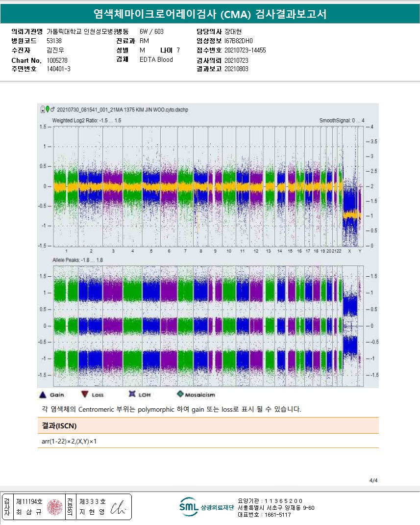Select the 접수번호 field label
This screenshot has height=525, width=420.
[x=209, y=50]
